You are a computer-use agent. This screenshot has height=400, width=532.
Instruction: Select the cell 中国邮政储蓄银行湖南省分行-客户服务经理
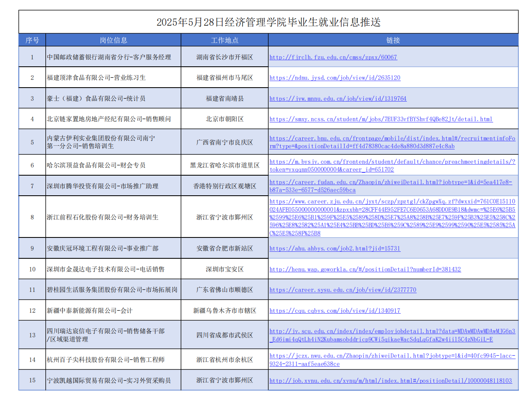pyautogui.click(x=109, y=57)
